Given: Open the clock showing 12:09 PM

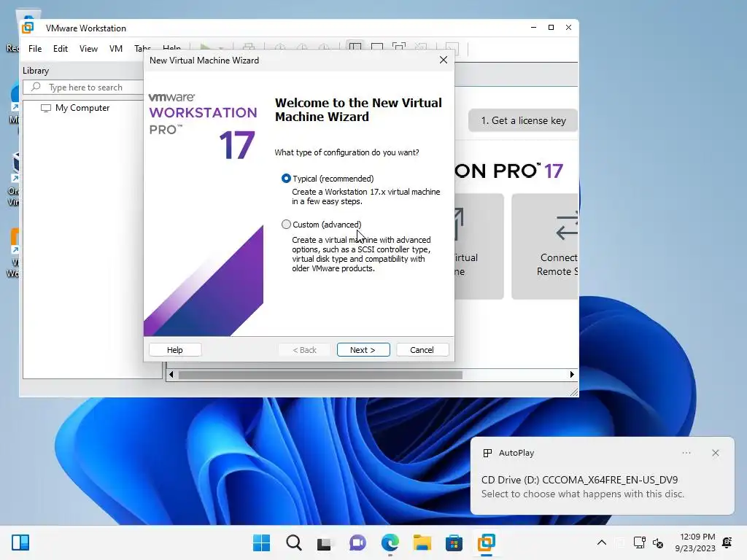Looking at the screenshot, I should tap(695, 542).
